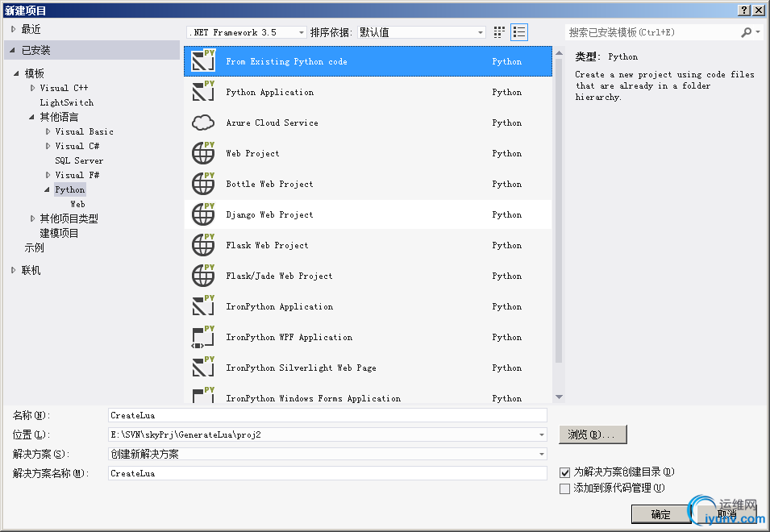Expand the 其他项目类型 tree node
The width and height of the screenshot is (770, 532).
(32, 218)
